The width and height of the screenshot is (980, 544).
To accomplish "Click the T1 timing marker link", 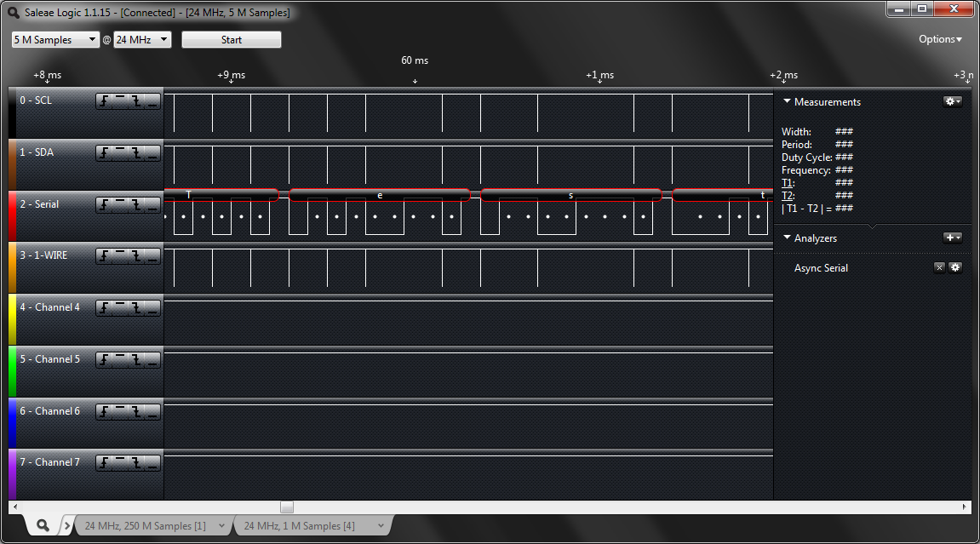I will coord(788,182).
